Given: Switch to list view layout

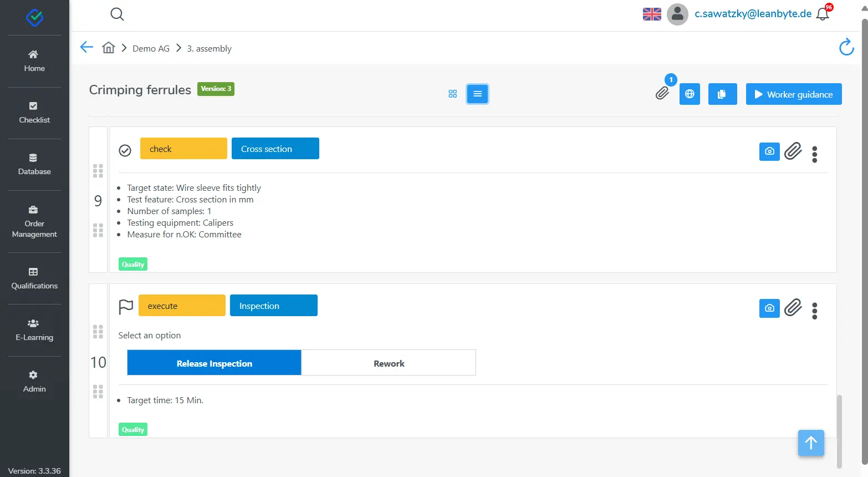Looking at the screenshot, I should coord(477,94).
